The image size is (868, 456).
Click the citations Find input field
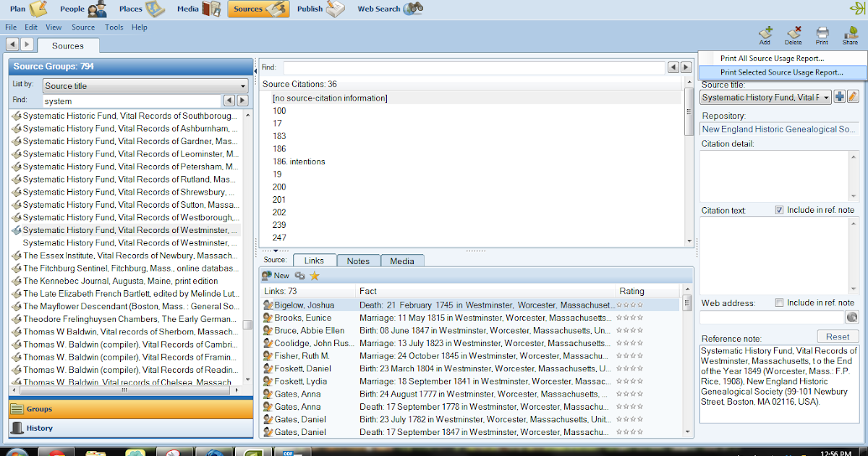pyautogui.click(x=474, y=67)
